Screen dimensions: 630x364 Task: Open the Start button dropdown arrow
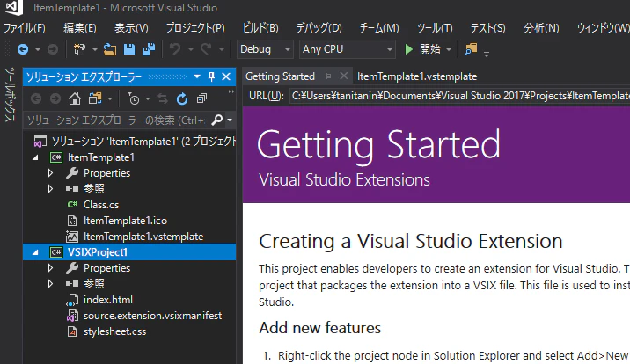coord(449,50)
